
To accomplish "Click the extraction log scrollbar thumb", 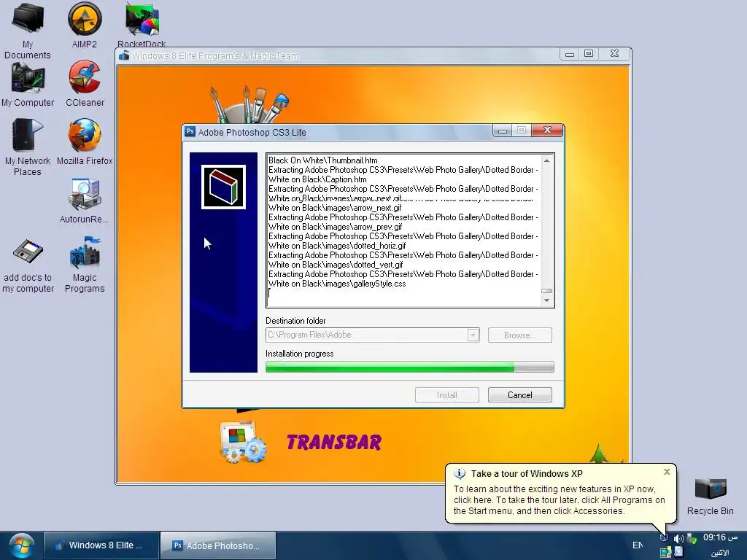I will 546,291.
